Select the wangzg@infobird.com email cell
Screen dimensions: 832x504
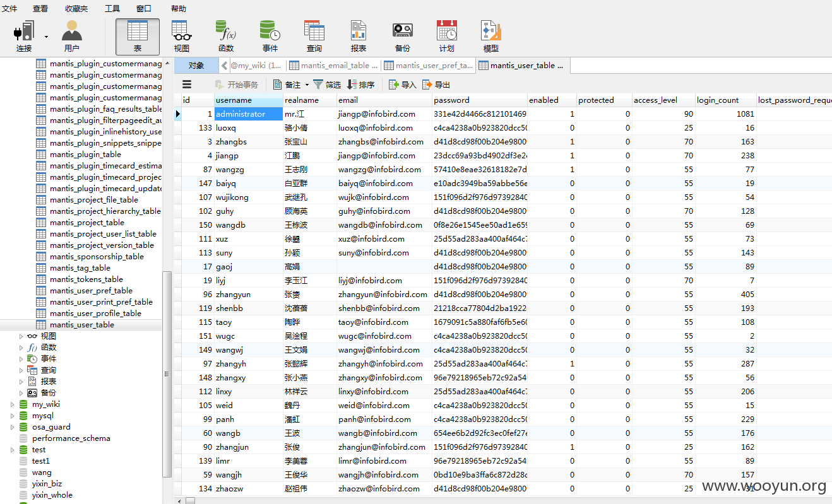384,170
